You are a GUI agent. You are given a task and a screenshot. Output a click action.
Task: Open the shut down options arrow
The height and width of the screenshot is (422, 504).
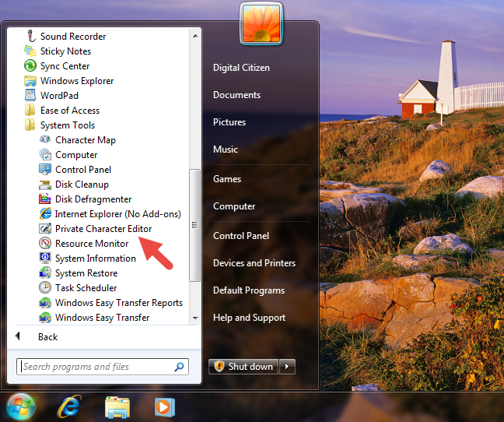(x=287, y=367)
